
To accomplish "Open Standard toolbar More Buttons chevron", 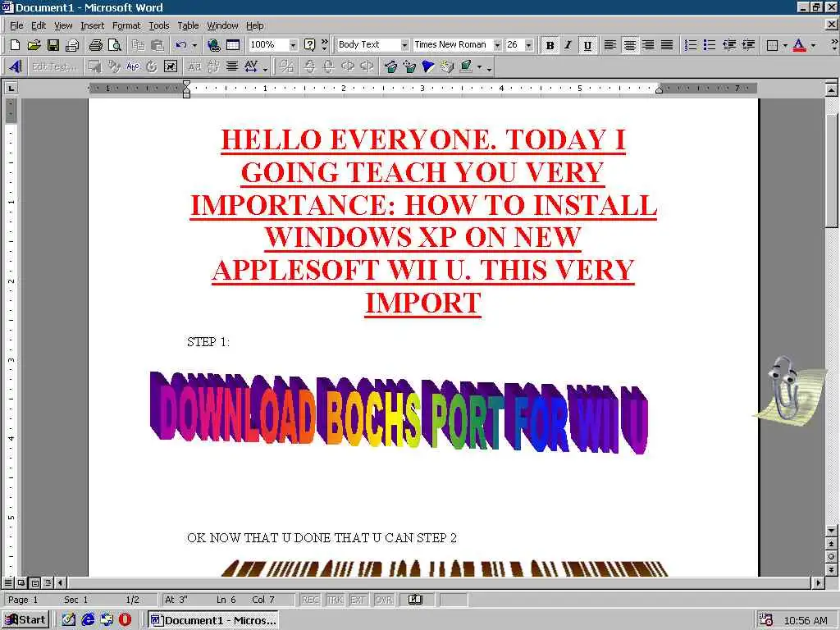I will (324, 44).
